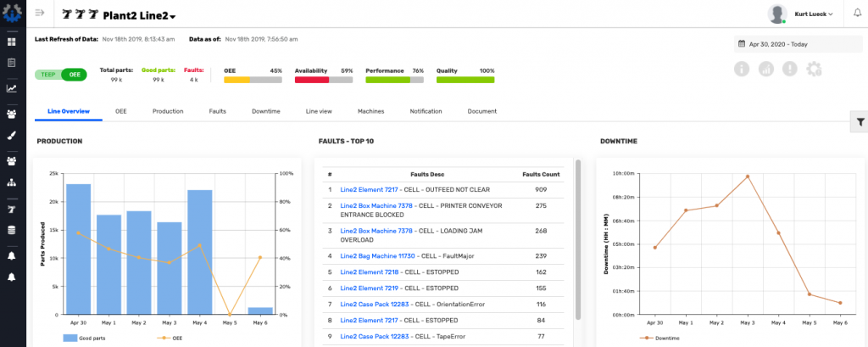Image resolution: width=868 pixels, height=347 pixels.
Task: Click the trend chart icon in sidebar
Action: click(x=12, y=87)
